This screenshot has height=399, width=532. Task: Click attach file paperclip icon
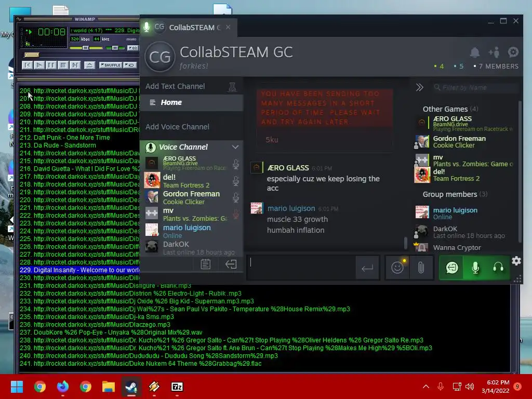[x=421, y=268]
